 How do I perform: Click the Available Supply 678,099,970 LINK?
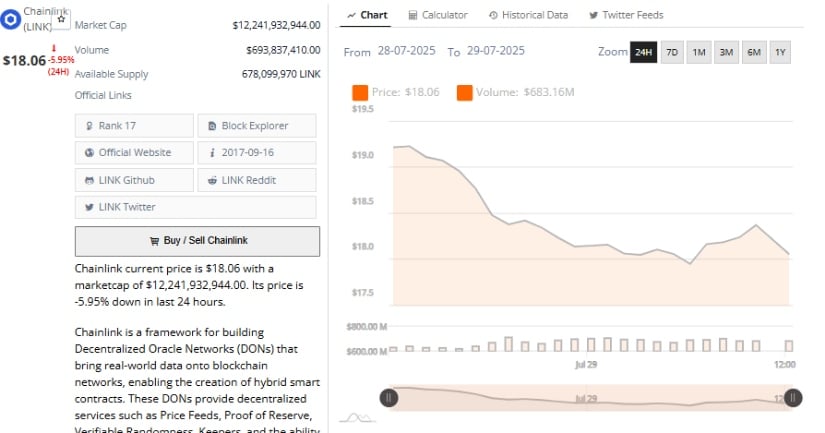[281, 74]
